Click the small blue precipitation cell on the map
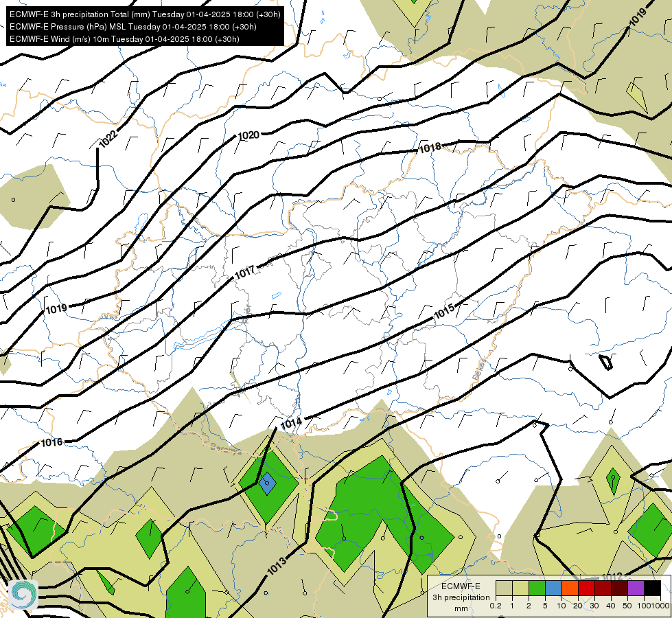This screenshot has width=672, height=618. pyautogui.click(x=268, y=483)
